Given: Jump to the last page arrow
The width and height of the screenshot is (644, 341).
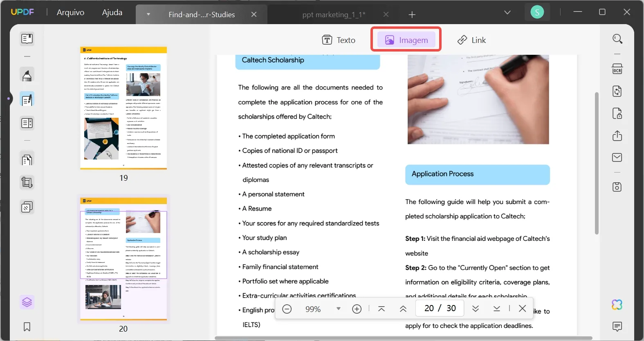Looking at the screenshot, I should click(x=497, y=309).
